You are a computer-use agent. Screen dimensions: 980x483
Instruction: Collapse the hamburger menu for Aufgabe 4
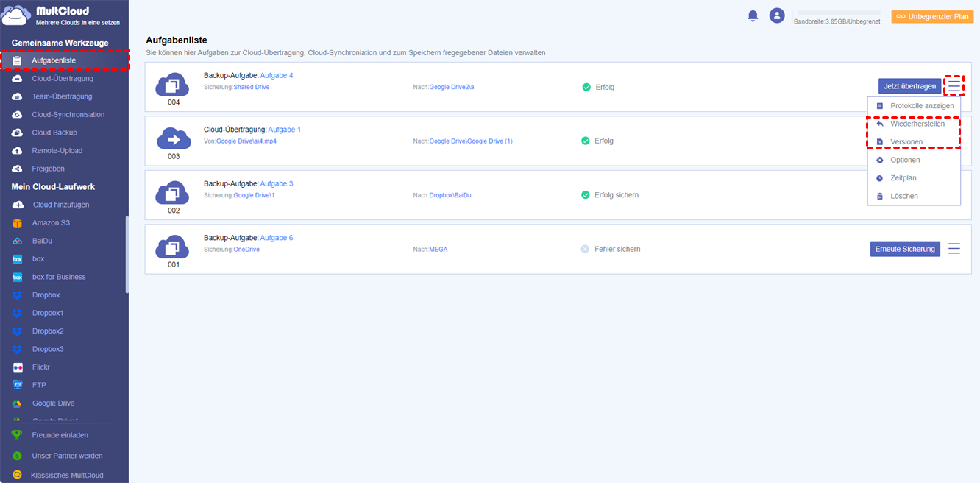(x=954, y=86)
